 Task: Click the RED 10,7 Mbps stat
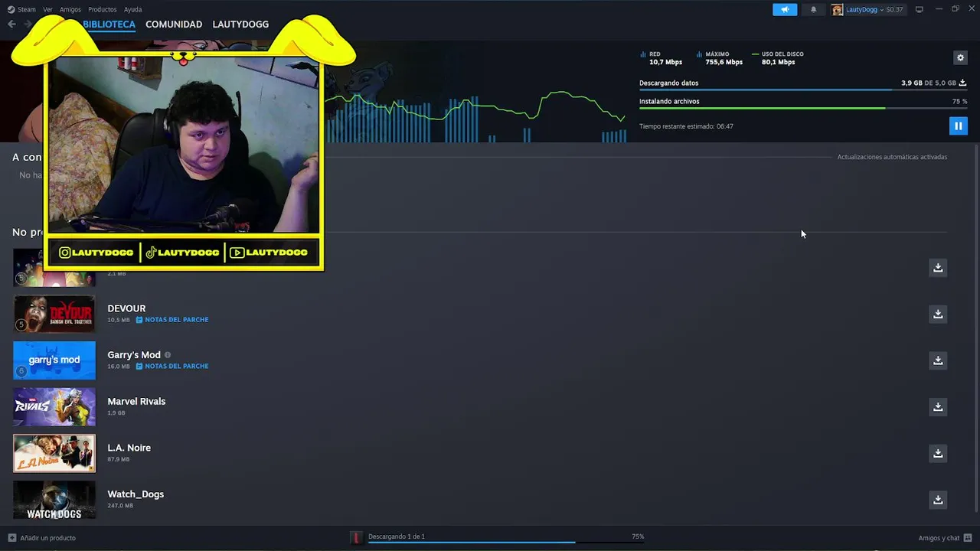(x=661, y=58)
